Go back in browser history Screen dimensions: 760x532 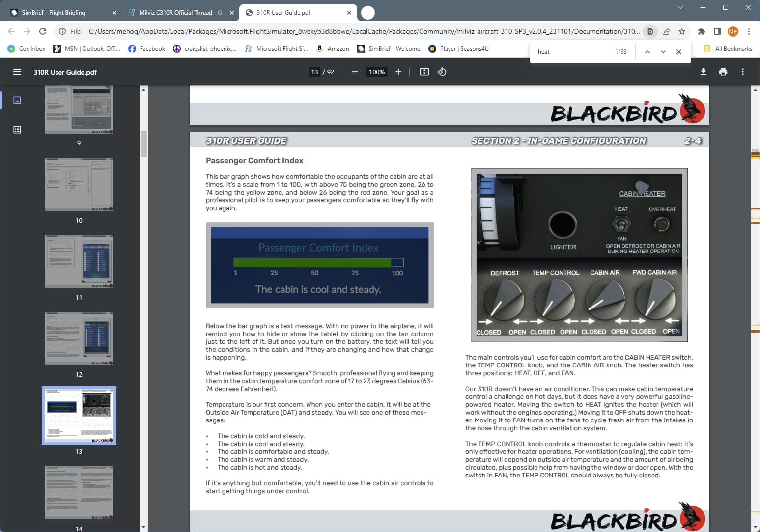pos(11,31)
